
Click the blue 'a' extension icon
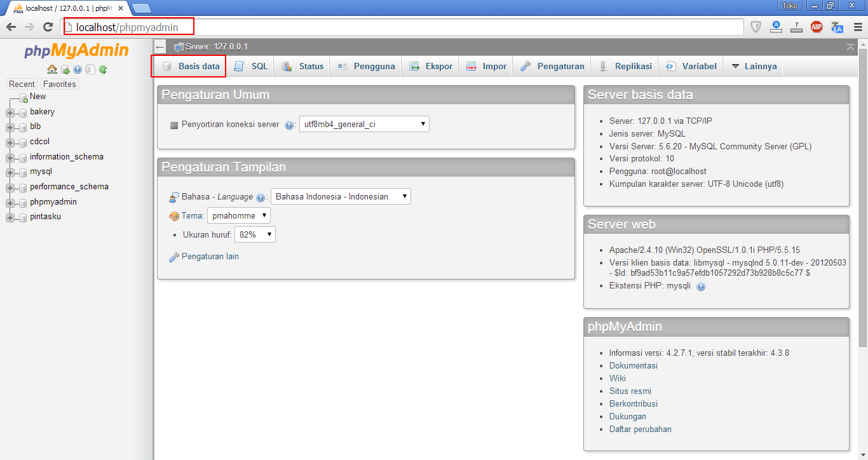click(x=776, y=27)
